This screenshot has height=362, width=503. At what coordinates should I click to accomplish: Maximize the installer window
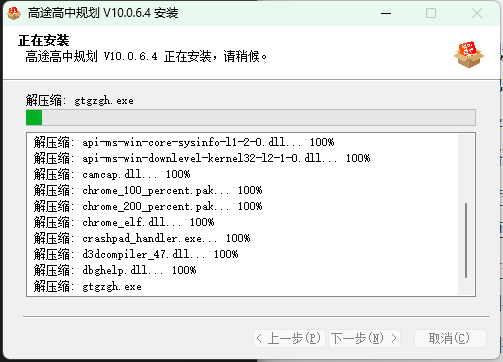(x=431, y=13)
